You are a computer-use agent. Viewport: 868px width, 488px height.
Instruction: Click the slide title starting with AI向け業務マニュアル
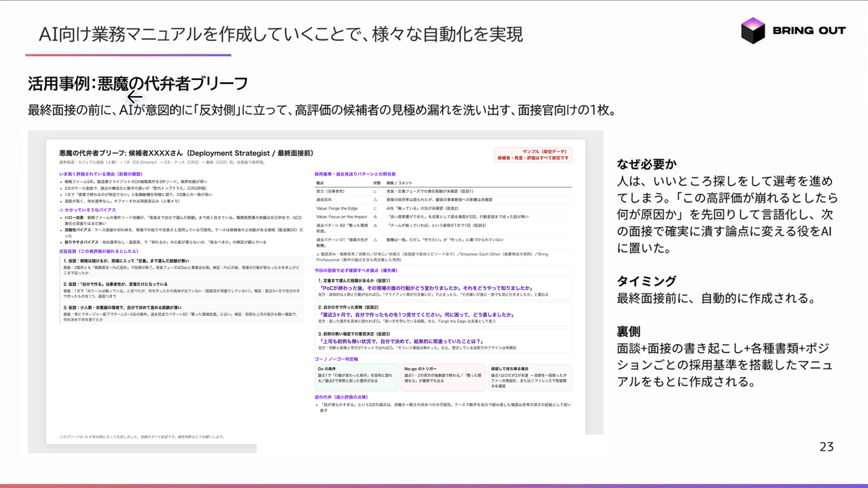[x=281, y=34]
